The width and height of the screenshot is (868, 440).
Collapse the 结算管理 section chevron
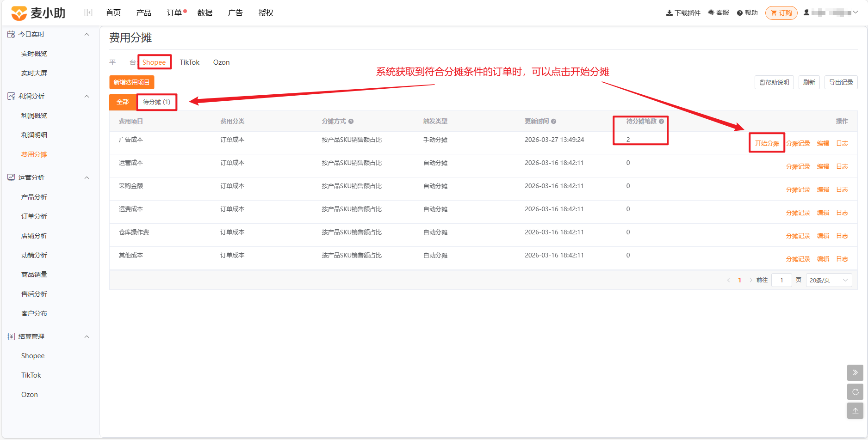(87, 336)
